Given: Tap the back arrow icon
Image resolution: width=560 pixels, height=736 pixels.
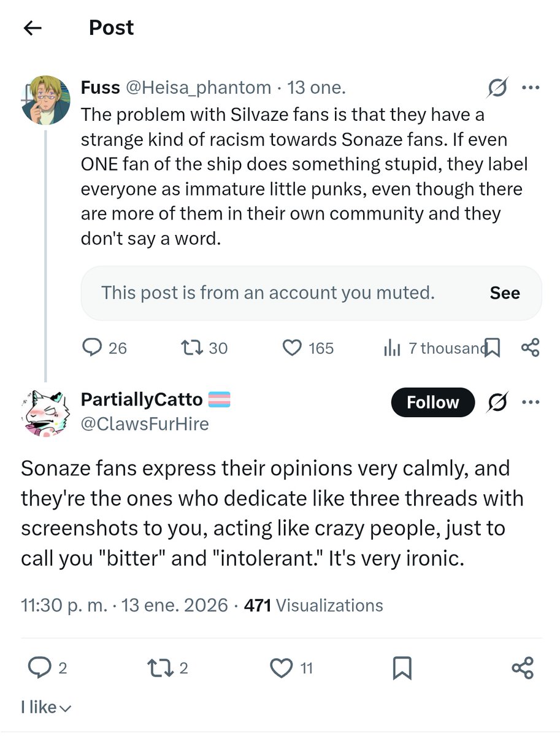Looking at the screenshot, I should (32, 28).
